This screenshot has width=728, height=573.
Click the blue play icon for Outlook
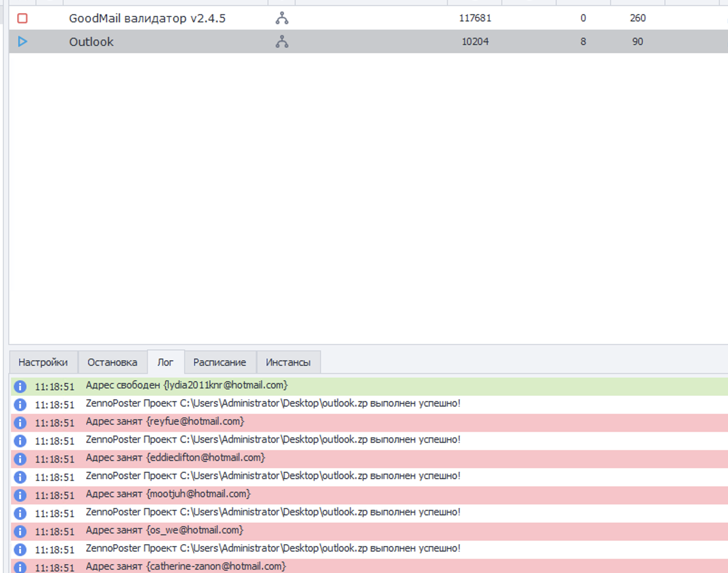point(22,42)
